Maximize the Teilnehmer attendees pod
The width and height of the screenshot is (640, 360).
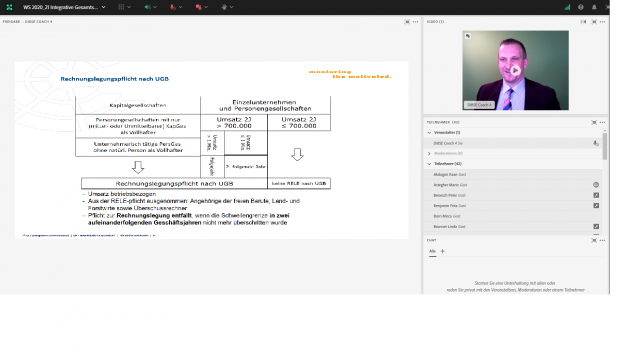click(x=594, y=122)
